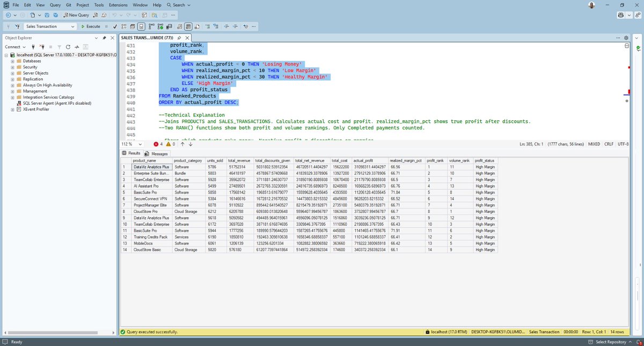Open the Extensions menu
644x346 pixels.
click(x=118, y=5)
